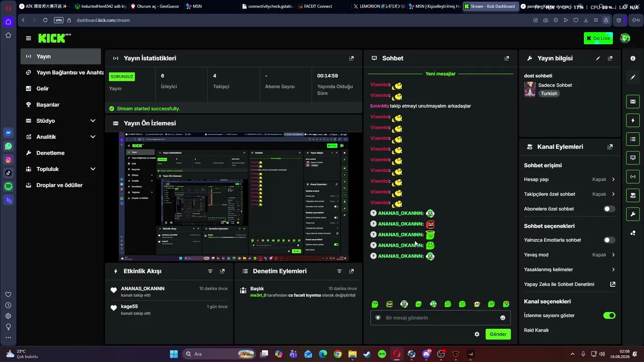
Task: Pop out the Denetim Eylemleri panel
Action: click(351, 271)
